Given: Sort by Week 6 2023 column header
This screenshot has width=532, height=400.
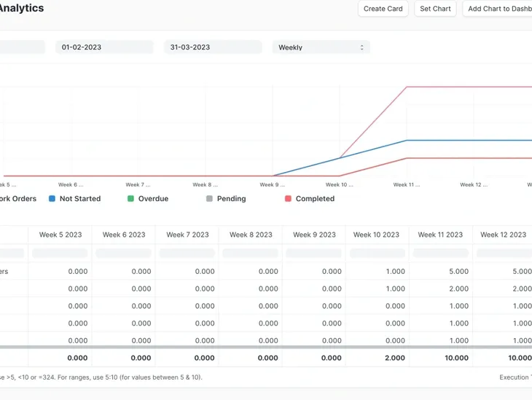Looking at the screenshot, I should click(x=124, y=235).
